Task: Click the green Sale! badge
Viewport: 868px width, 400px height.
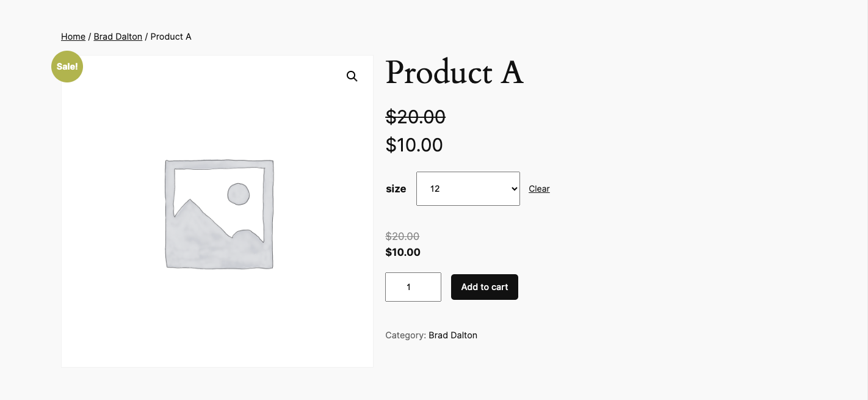Action: [67, 67]
